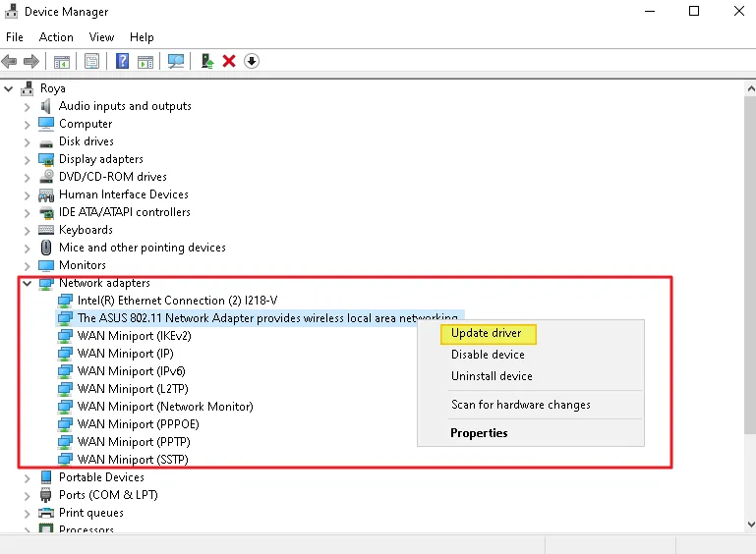Click the blue Help question-mark icon
Viewport: 756px width, 554px height.
tap(123, 61)
